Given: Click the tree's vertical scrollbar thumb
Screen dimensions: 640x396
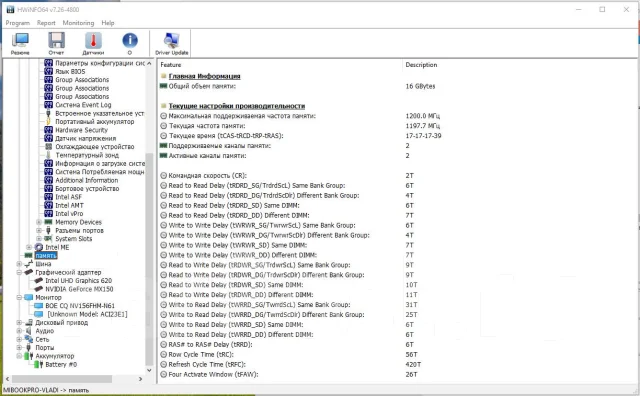Looking at the screenshot, I should 149,259.
